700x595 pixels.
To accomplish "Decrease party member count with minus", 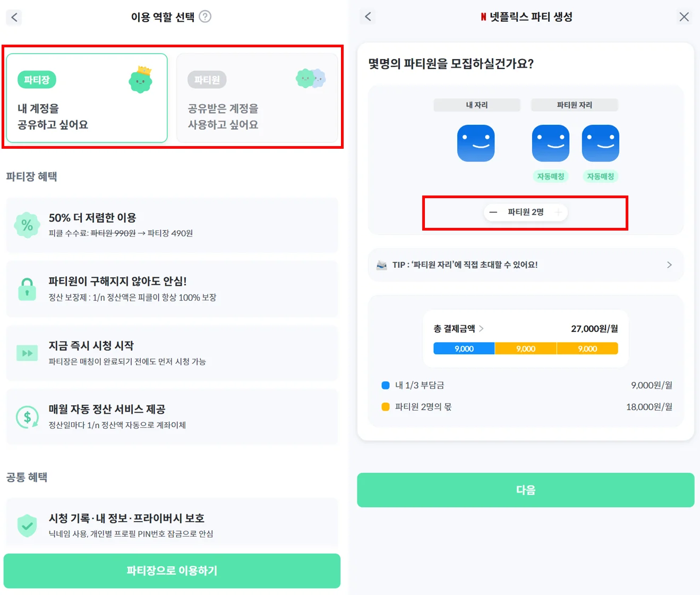I will [493, 212].
